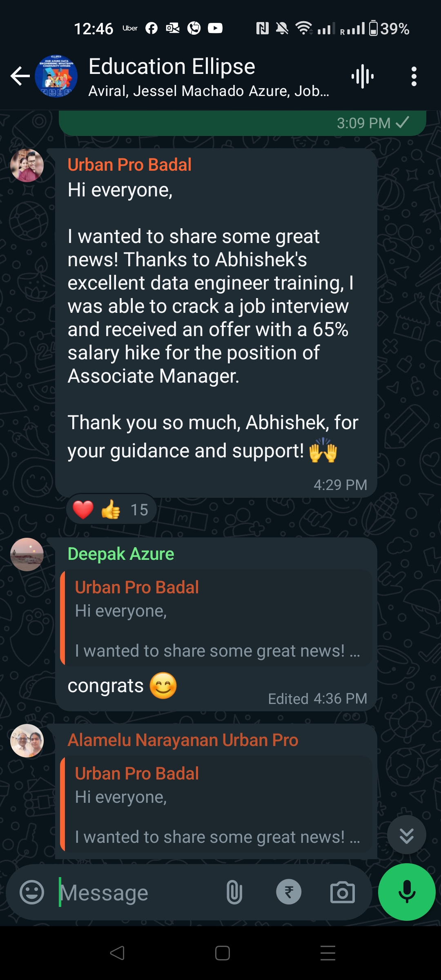The width and height of the screenshot is (441, 980).
Task: Tap the back arrow to leave chat
Action: click(x=20, y=76)
